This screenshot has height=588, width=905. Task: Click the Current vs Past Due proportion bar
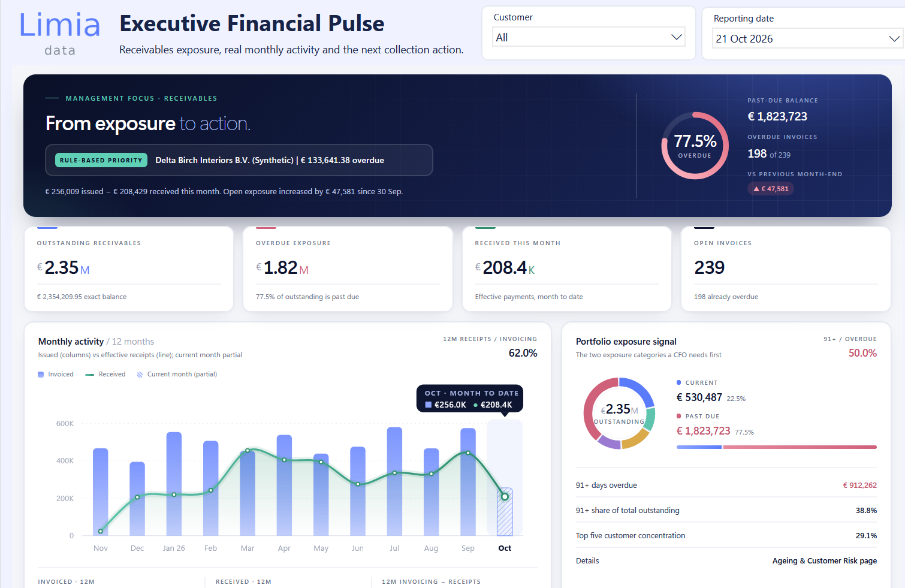pyautogui.click(x=776, y=447)
